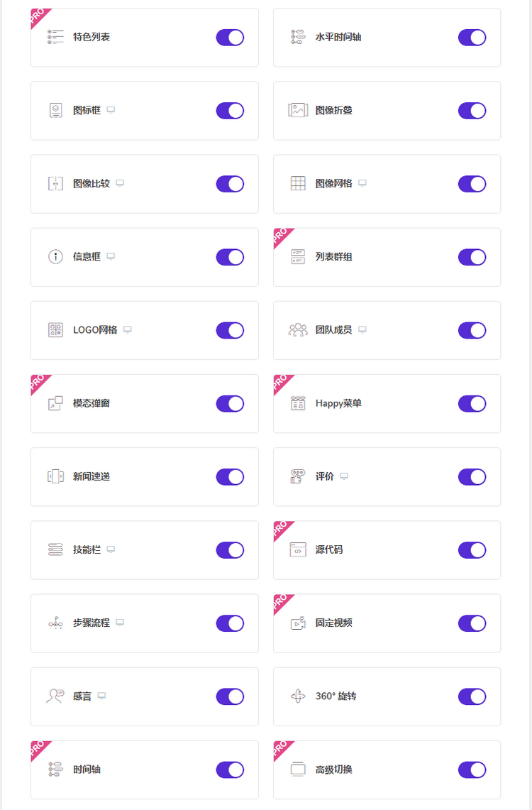Viewport: 532px width, 810px height.
Task: Click the 步骤流程 flow icon
Action: click(55, 623)
